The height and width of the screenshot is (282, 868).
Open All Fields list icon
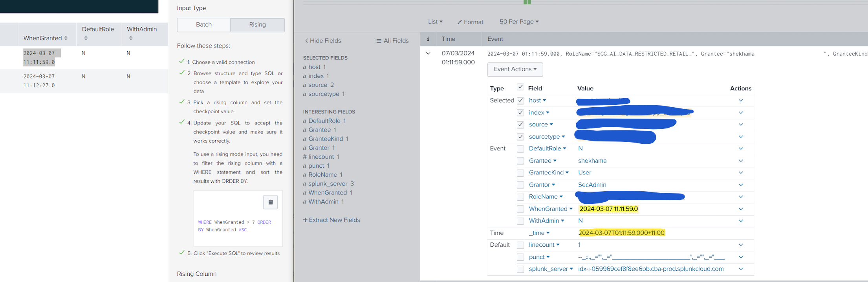point(378,41)
